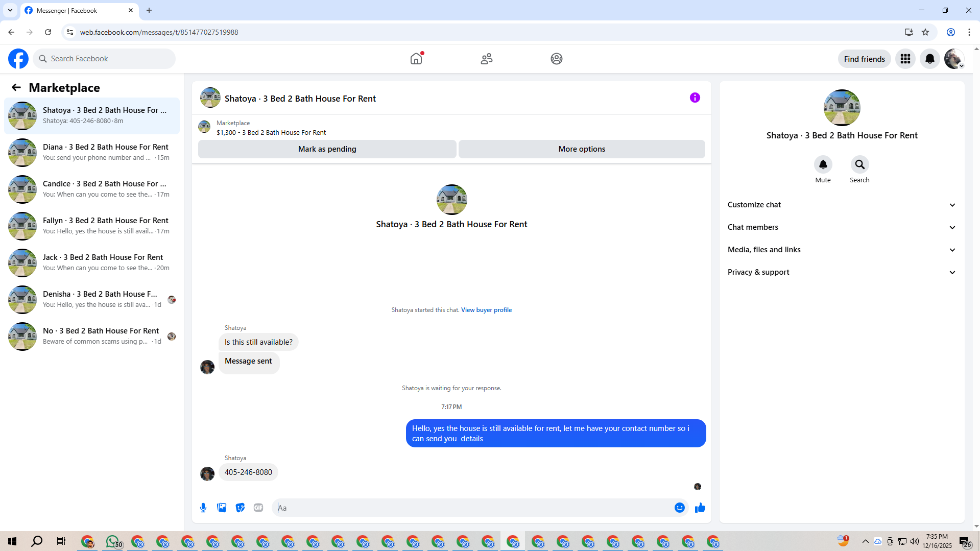Bookmark this page with the star icon
The height and width of the screenshot is (551, 980).
(x=925, y=32)
